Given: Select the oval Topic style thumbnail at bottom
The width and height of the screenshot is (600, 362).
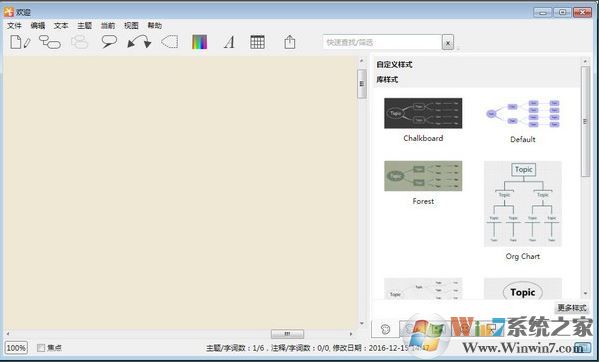Looking at the screenshot, I should (x=523, y=289).
